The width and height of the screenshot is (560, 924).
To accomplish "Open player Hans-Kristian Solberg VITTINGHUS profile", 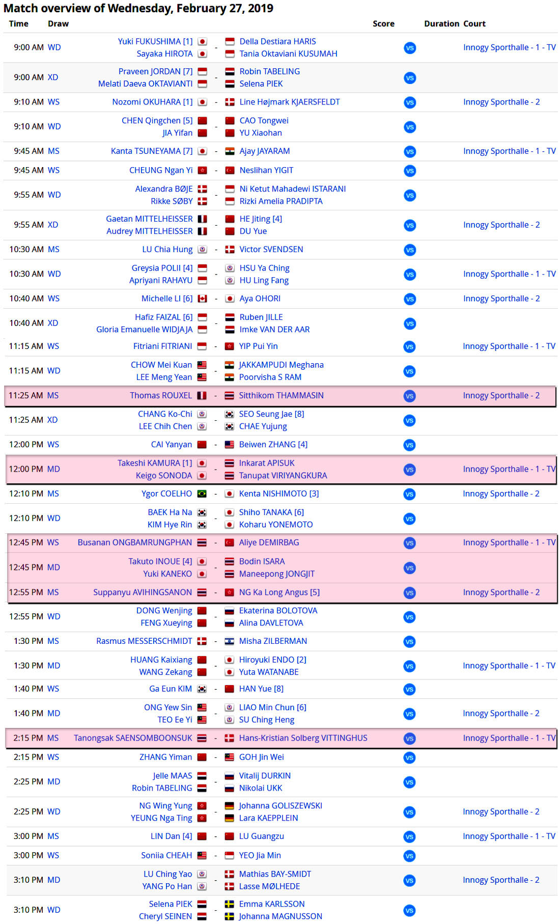I will pos(303,738).
